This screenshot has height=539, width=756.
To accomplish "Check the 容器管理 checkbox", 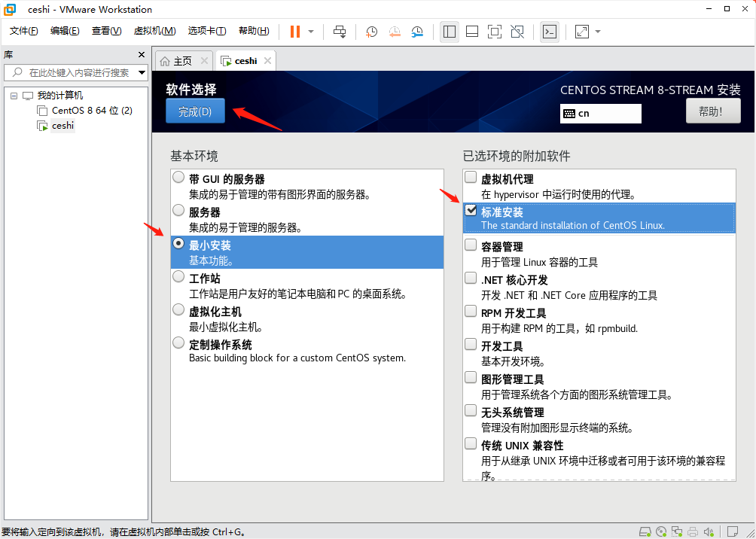I will coord(471,245).
